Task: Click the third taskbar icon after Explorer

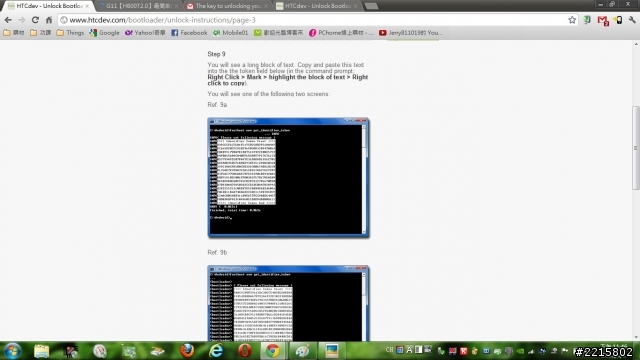Action: tap(129, 351)
